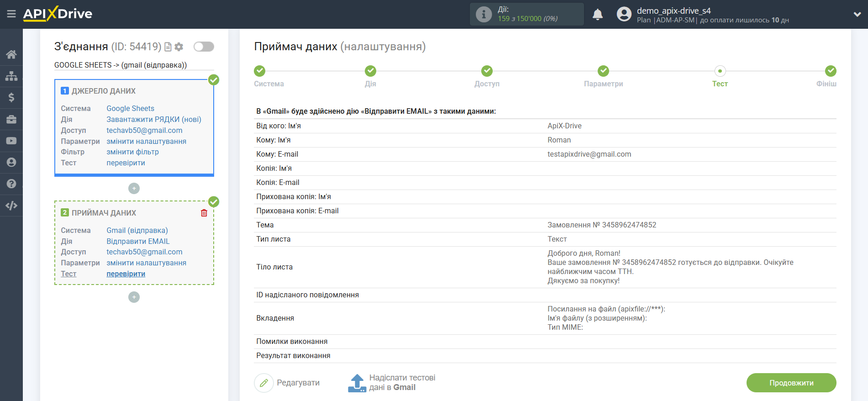Go to the Фініш step

[831, 71]
